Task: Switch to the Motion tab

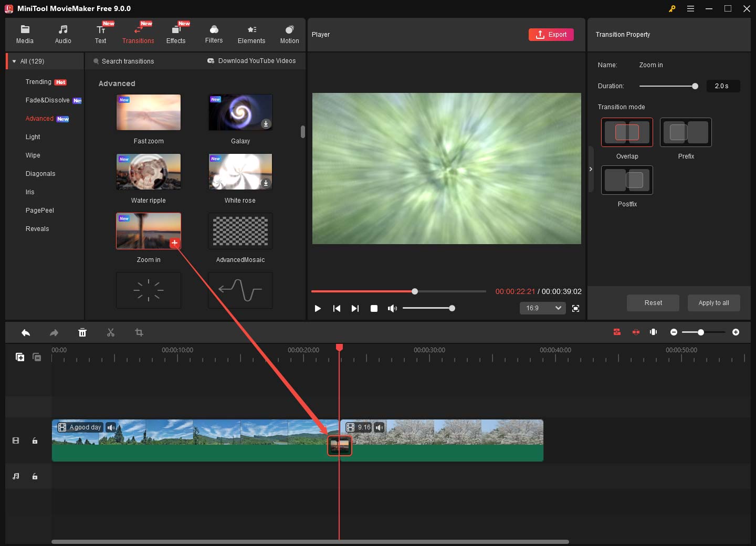Action: coord(289,35)
